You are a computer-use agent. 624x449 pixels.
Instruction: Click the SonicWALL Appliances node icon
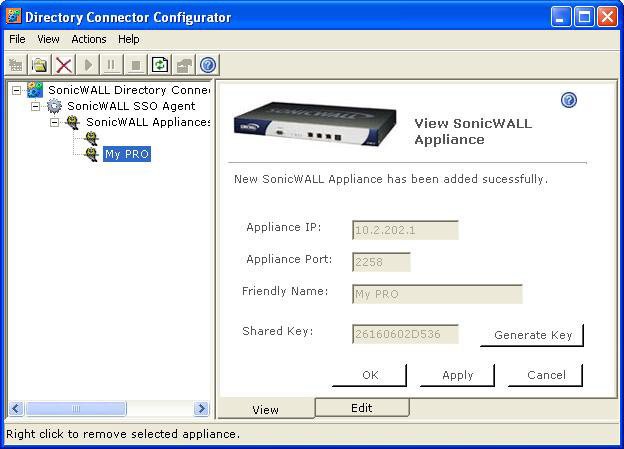click(x=73, y=122)
